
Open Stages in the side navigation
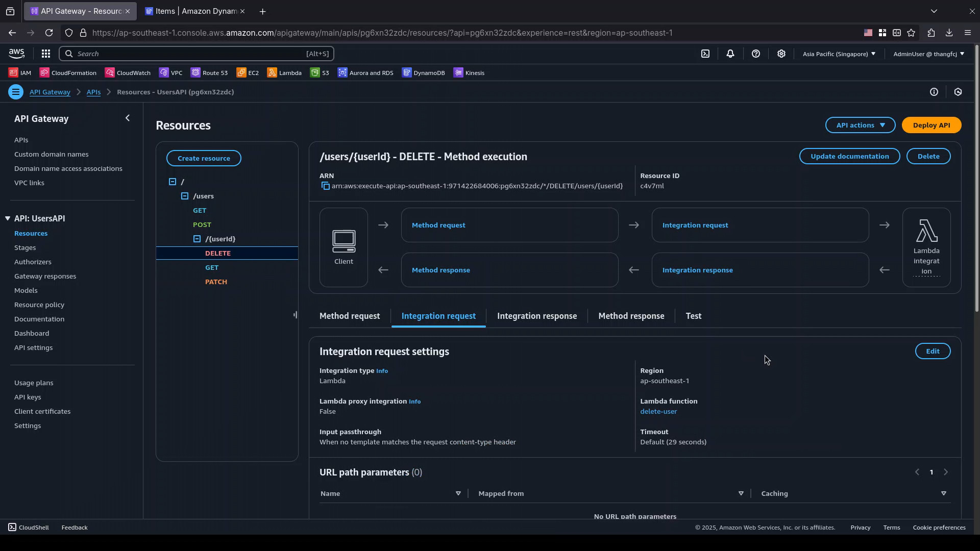click(25, 247)
